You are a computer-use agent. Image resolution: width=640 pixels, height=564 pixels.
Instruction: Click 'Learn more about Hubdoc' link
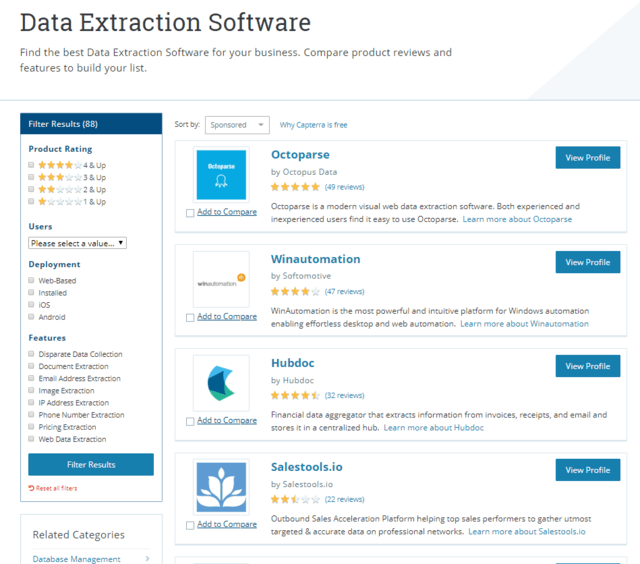(433, 428)
